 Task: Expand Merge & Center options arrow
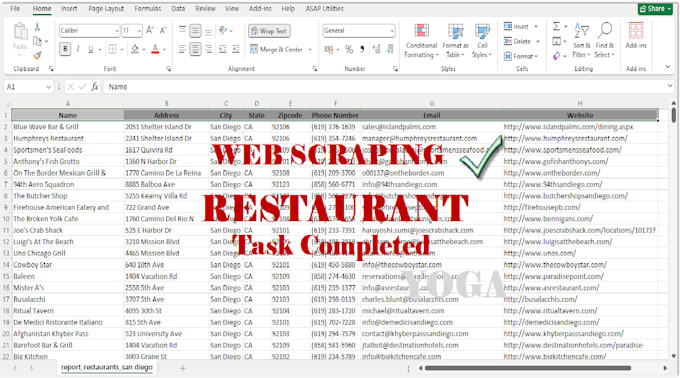(310, 49)
